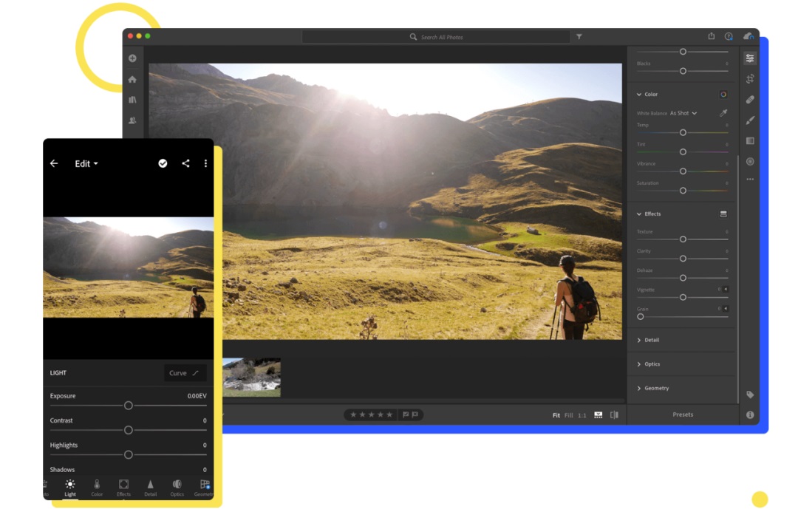Switch to the mobile Optics tab
Image resolution: width=798 pixels, height=532 pixels.
coord(177,488)
